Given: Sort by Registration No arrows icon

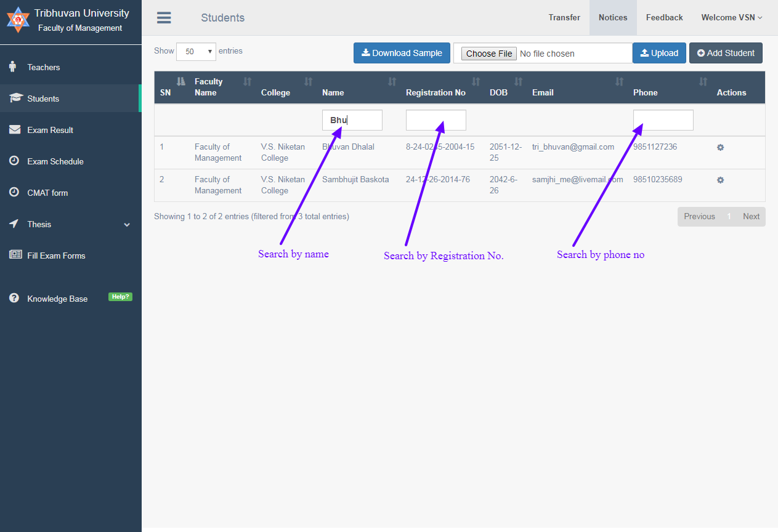Looking at the screenshot, I should 476,81.
